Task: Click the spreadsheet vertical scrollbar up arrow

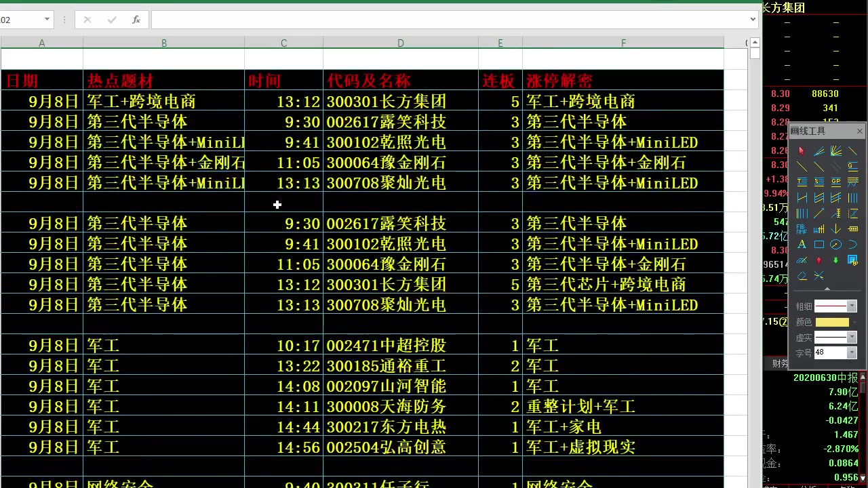Action: [755, 43]
